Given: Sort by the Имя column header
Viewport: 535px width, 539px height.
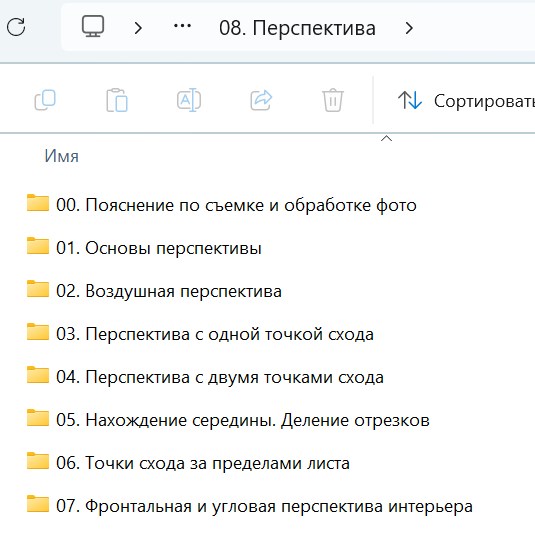Looking at the screenshot, I should pos(62,156).
